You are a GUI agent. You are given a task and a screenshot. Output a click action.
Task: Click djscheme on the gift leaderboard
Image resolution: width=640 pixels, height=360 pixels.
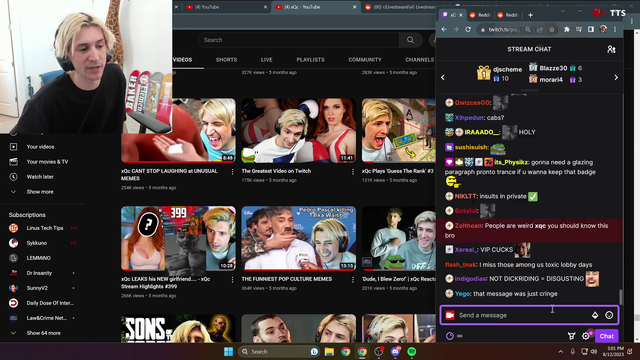coord(507,69)
